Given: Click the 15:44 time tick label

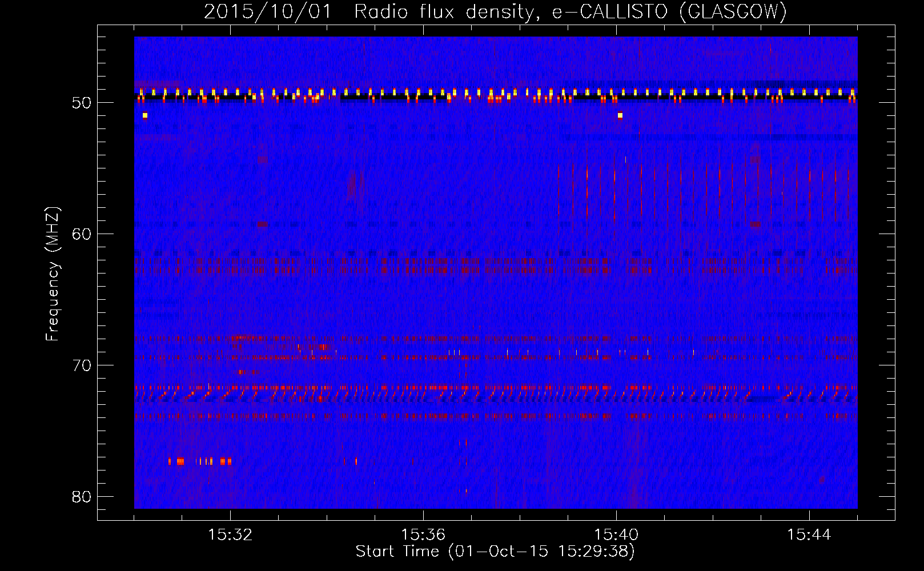Looking at the screenshot, I should (809, 535).
